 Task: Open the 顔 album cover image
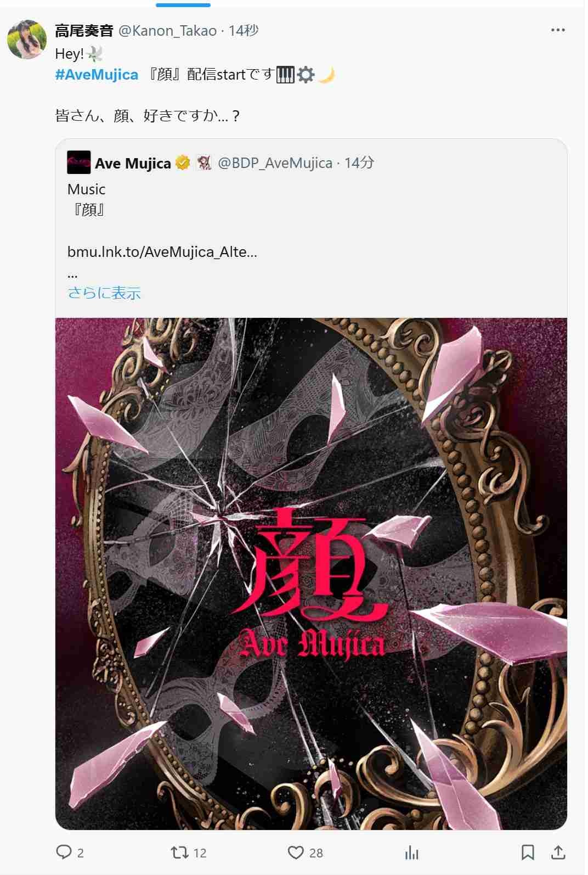(x=311, y=574)
